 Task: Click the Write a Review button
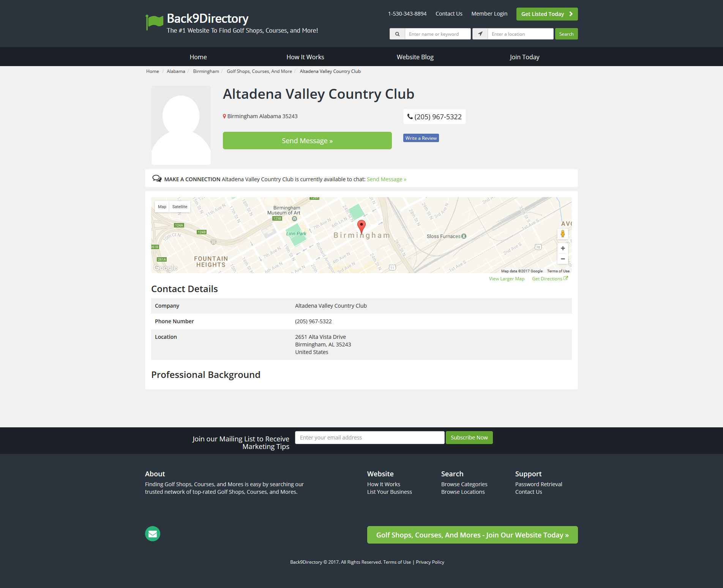[421, 138]
